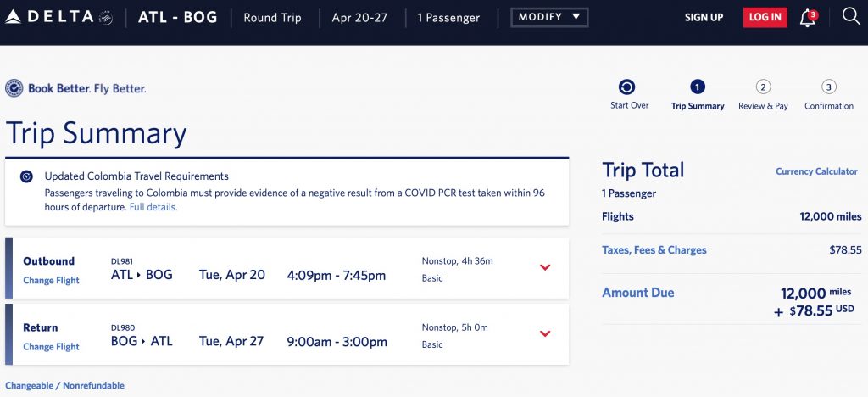Open the Modify dropdown
Viewport: 868px width, 397px height.
click(x=549, y=17)
